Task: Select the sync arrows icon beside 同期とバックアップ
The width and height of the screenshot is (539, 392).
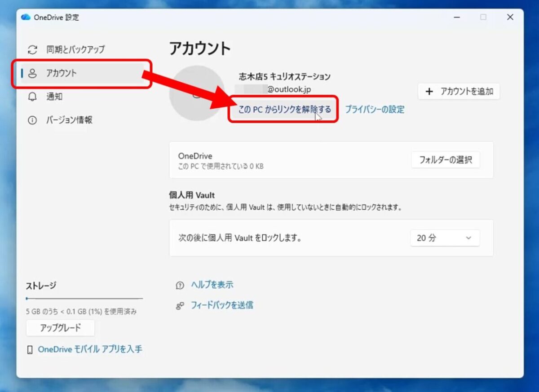Action: 31,48
